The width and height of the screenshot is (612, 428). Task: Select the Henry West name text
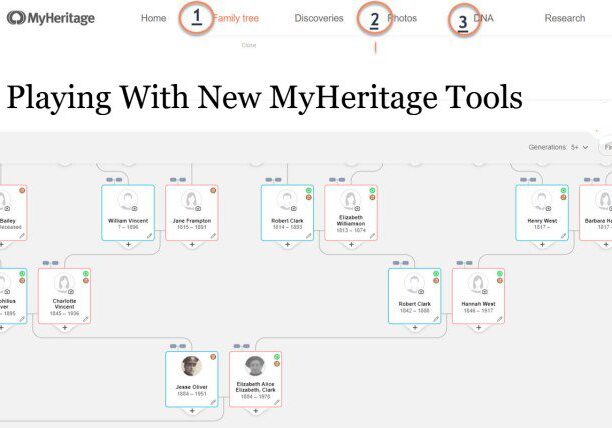542,221
